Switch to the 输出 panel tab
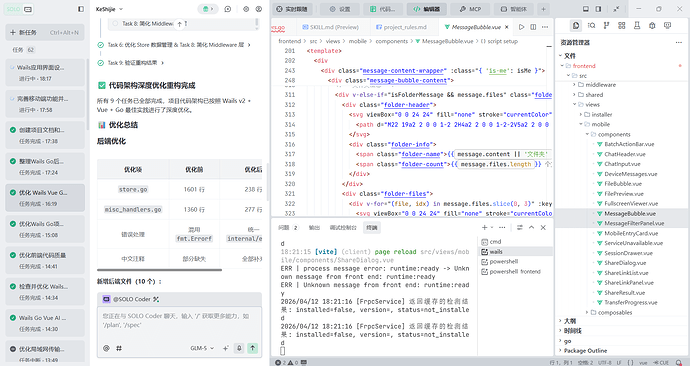690x366 pixels. click(314, 227)
